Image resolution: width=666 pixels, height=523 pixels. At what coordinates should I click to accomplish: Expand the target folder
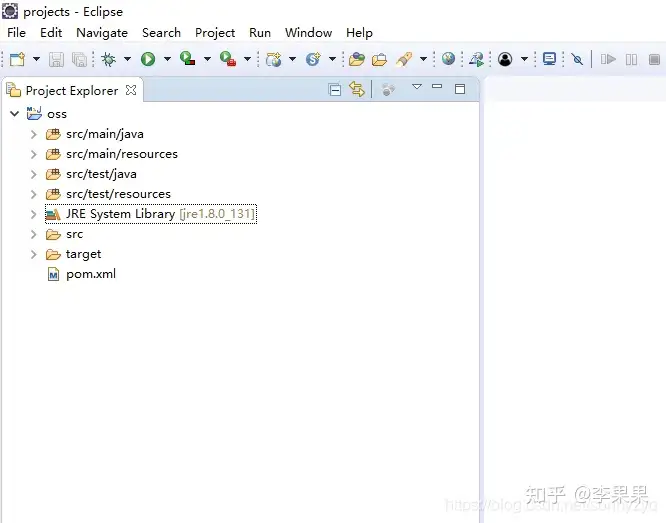click(x=34, y=254)
